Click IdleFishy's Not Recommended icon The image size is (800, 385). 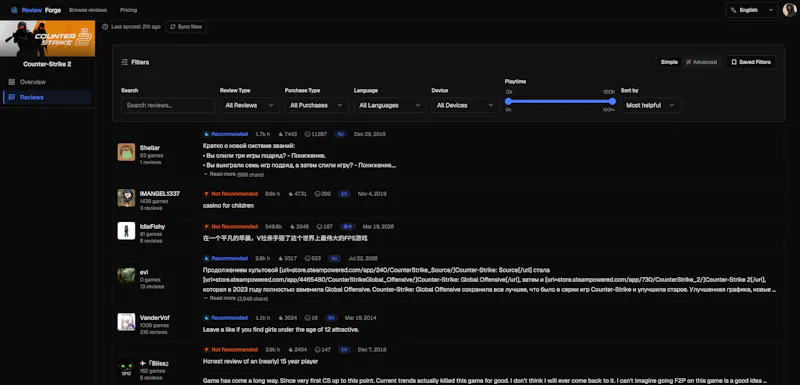click(x=207, y=226)
